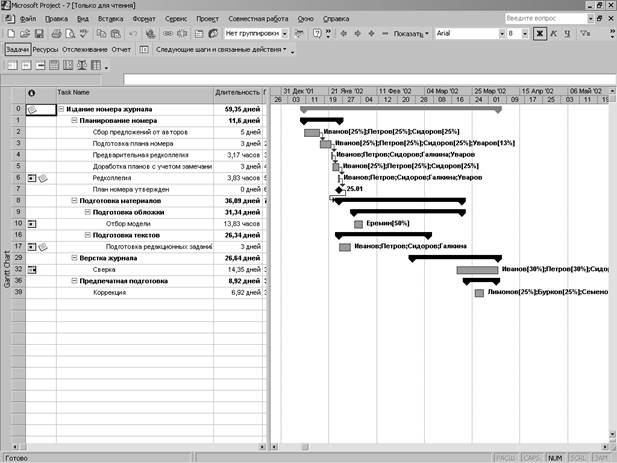
Task: Hide subtasks with minus icon
Action: [x=385, y=34]
